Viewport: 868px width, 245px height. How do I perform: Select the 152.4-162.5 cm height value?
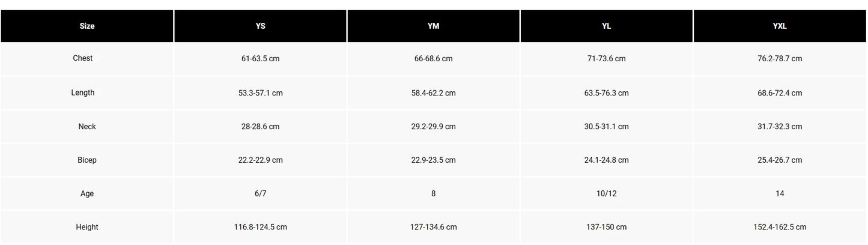coord(780,228)
